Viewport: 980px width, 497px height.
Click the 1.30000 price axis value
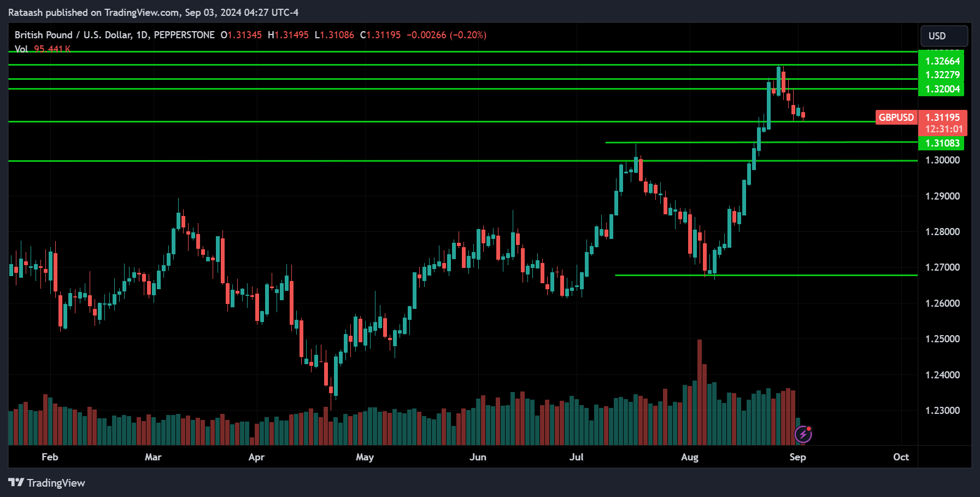[942, 160]
